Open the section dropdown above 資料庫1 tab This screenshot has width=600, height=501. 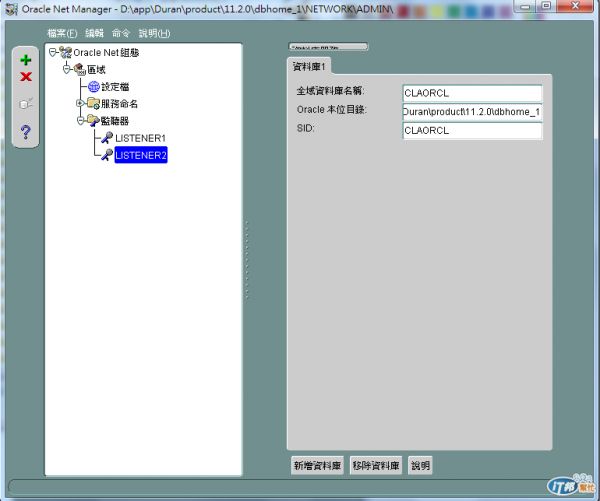[328, 46]
